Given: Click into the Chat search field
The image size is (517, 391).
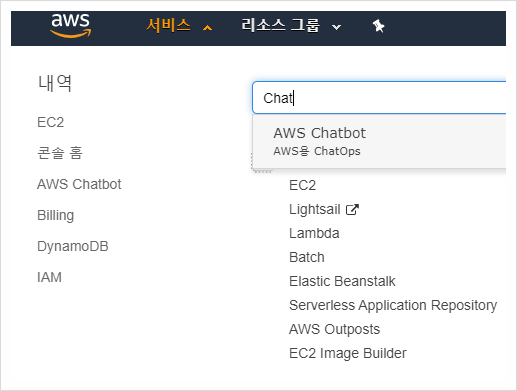Looking at the screenshot, I should [379, 98].
